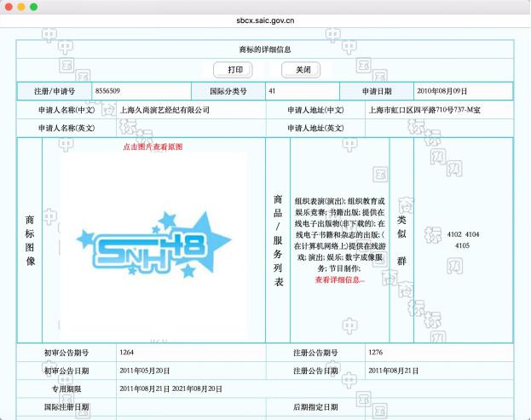Click the 注册公告日期 label

[x=315, y=371]
